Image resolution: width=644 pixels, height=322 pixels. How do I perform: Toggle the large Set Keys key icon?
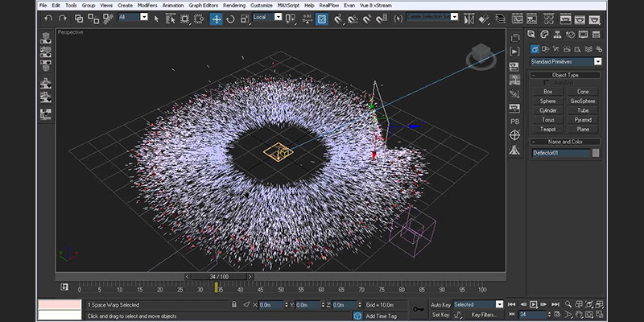419,309
